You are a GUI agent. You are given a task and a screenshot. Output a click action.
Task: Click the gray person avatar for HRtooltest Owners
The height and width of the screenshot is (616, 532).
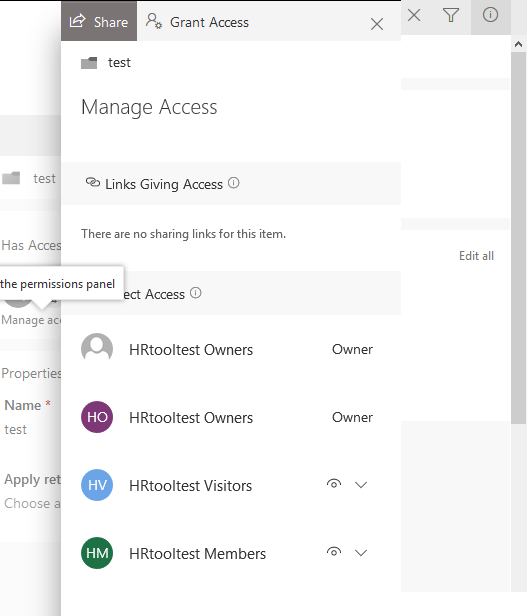click(x=97, y=348)
